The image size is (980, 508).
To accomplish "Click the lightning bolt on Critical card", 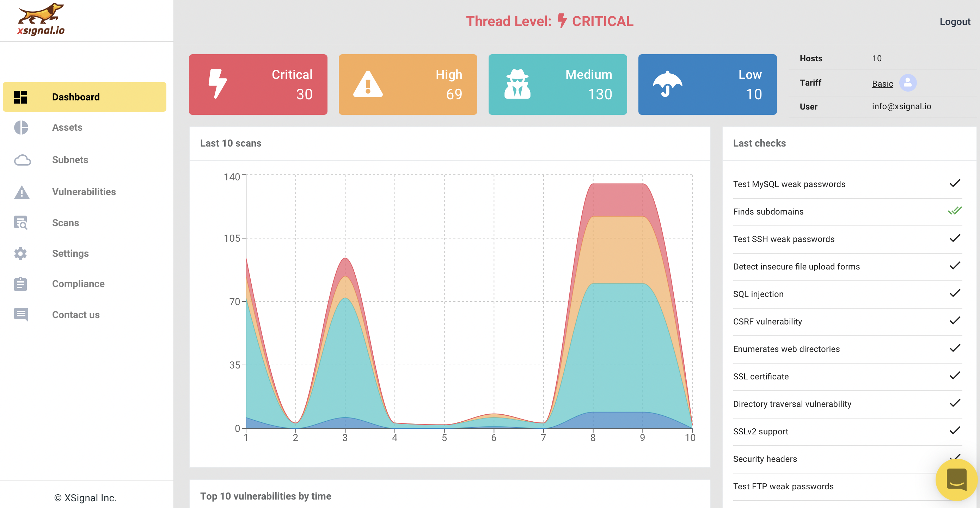I will click(x=218, y=84).
